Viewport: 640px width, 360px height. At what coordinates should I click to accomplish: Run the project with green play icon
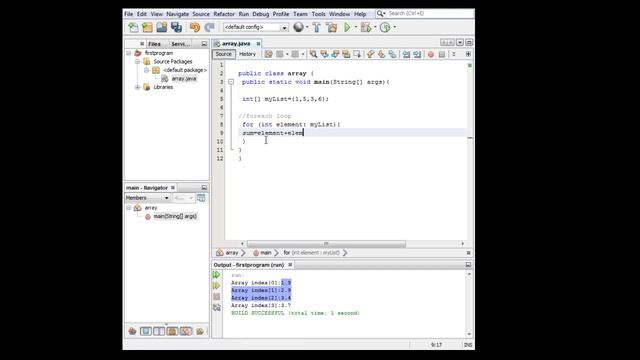pos(347,27)
